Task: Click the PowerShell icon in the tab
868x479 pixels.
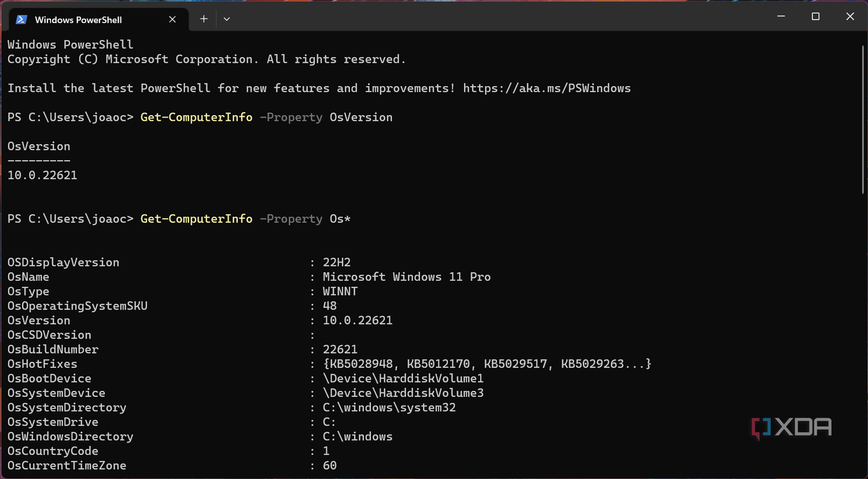Action: point(21,19)
